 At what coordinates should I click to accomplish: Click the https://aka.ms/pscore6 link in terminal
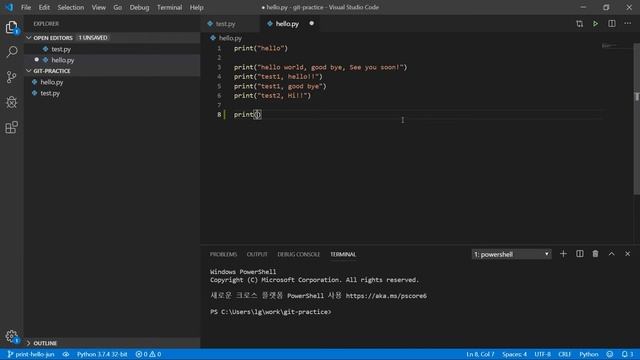point(386,296)
